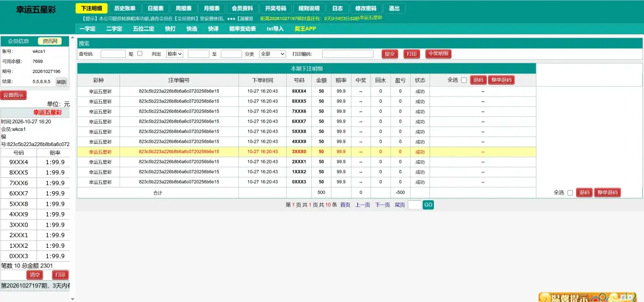Screen dimensions: 644x302
Task: Select the 快选 submenu item
Action: [x=192, y=29]
